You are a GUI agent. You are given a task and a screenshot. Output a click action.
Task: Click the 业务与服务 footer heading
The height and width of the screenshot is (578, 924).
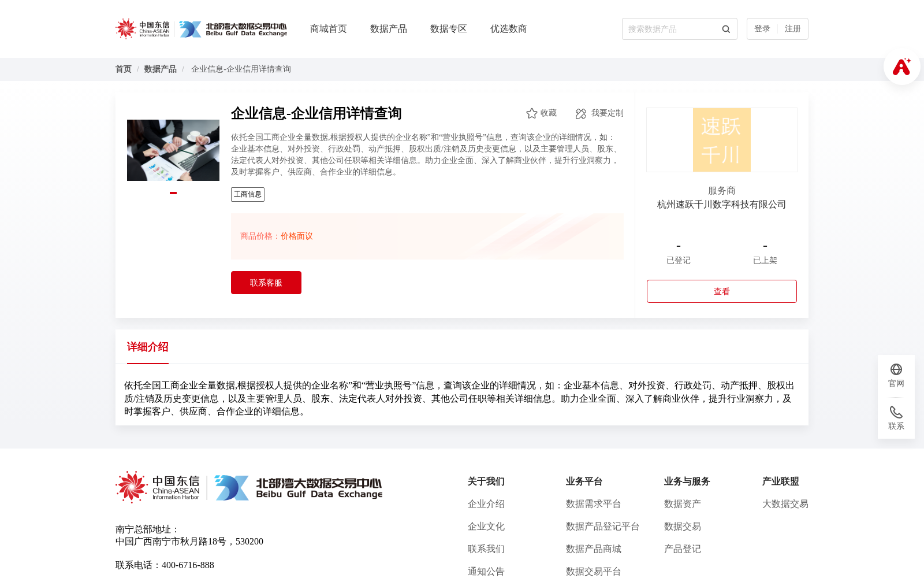(x=687, y=481)
